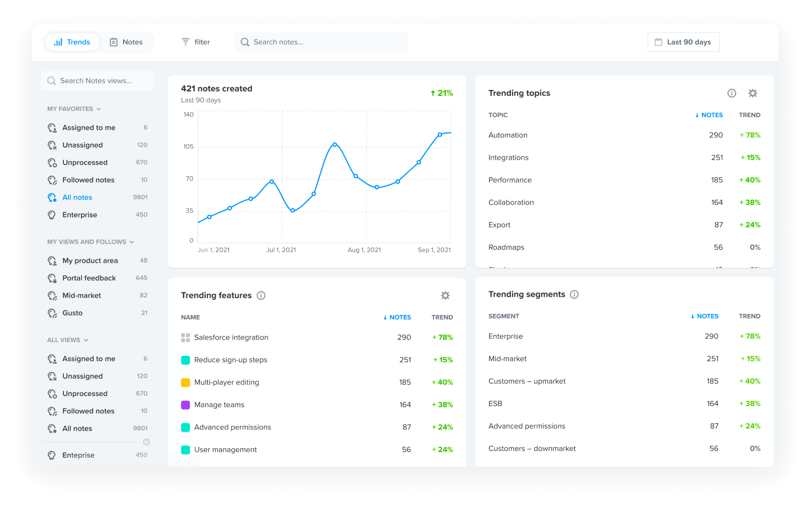The width and height of the screenshot is (812, 506).
Task: Toggle NOTES sort order in Trending segments
Action: pyautogui.click(x=704, y=316)
